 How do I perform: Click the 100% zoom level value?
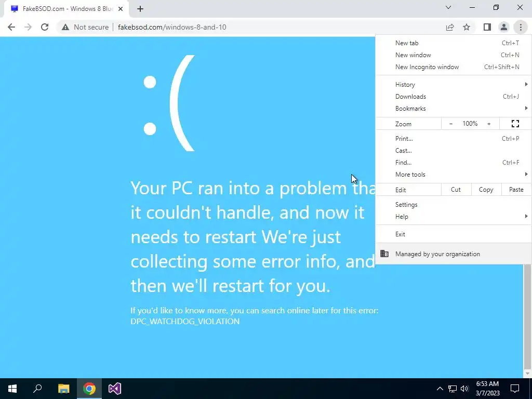point(470,124)
